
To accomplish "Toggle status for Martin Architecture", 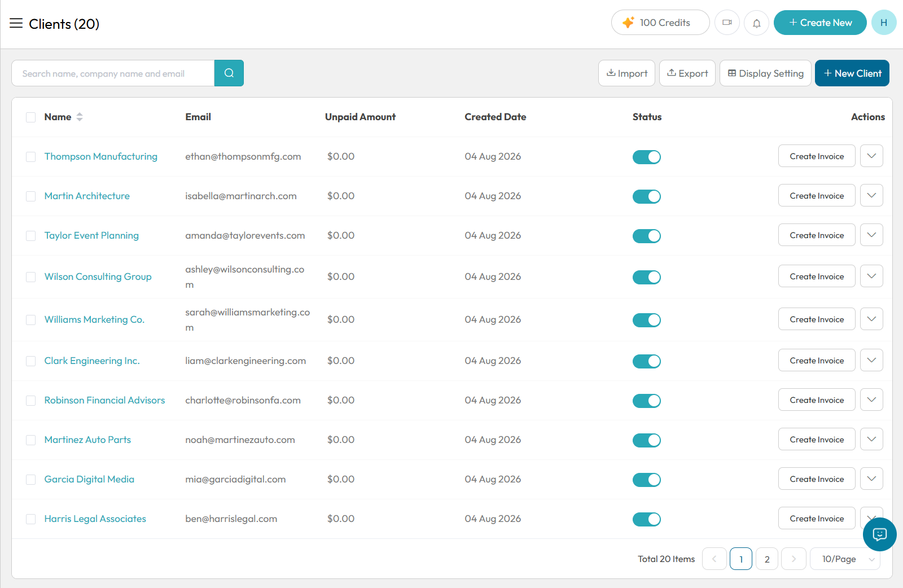I will click(647, 196).
